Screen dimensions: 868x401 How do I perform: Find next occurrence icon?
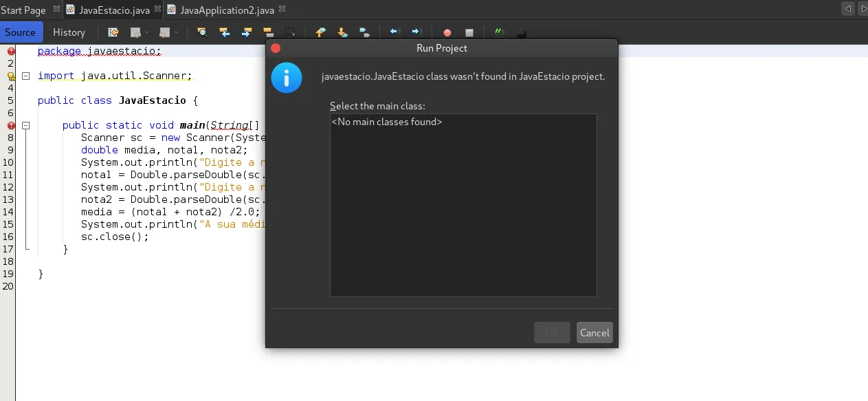(x=246, y=32)
